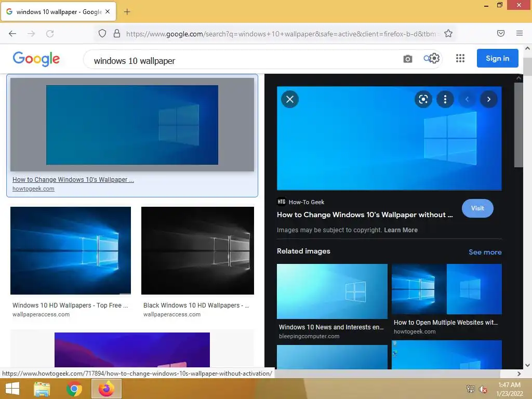Open the Windows Start button

tap(12, 389)
